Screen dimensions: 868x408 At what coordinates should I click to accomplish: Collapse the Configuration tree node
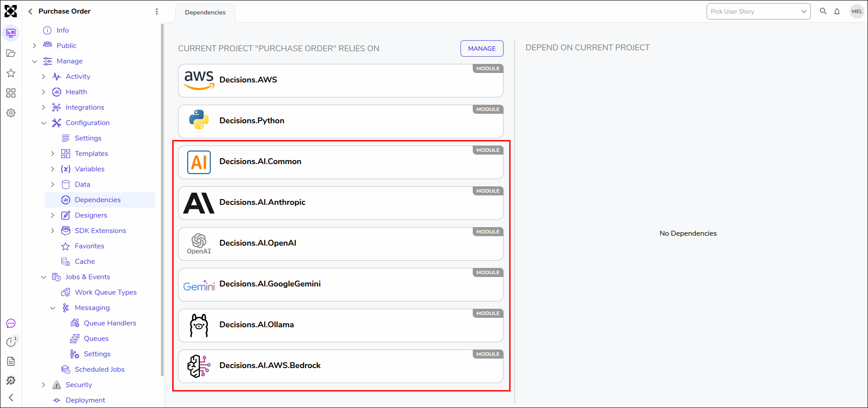(44, 123)
